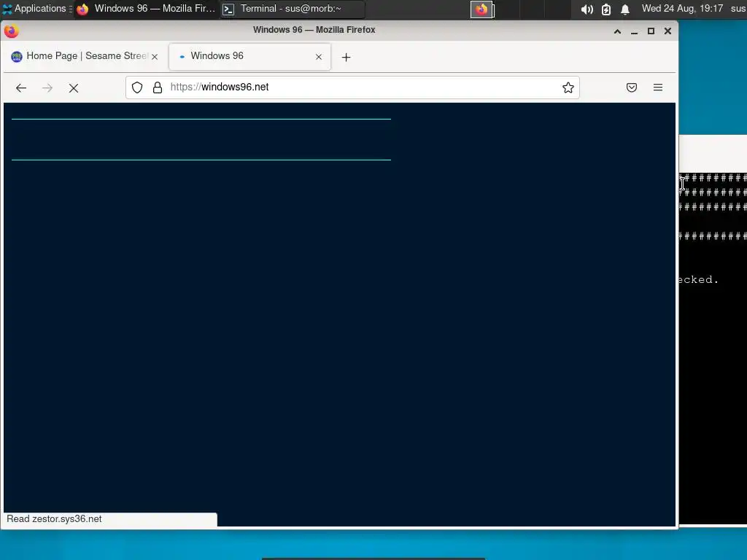Open the Firefox hamburger menu

click(x=658, y=87)
